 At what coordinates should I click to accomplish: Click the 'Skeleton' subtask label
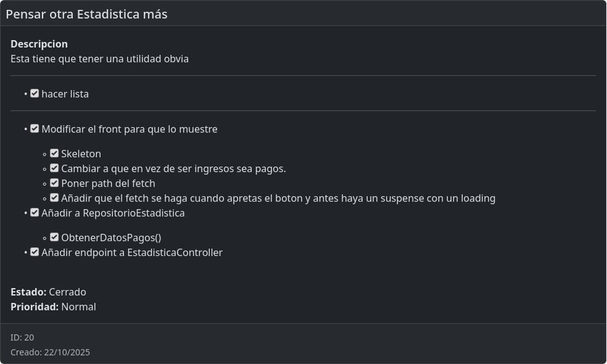81,154
